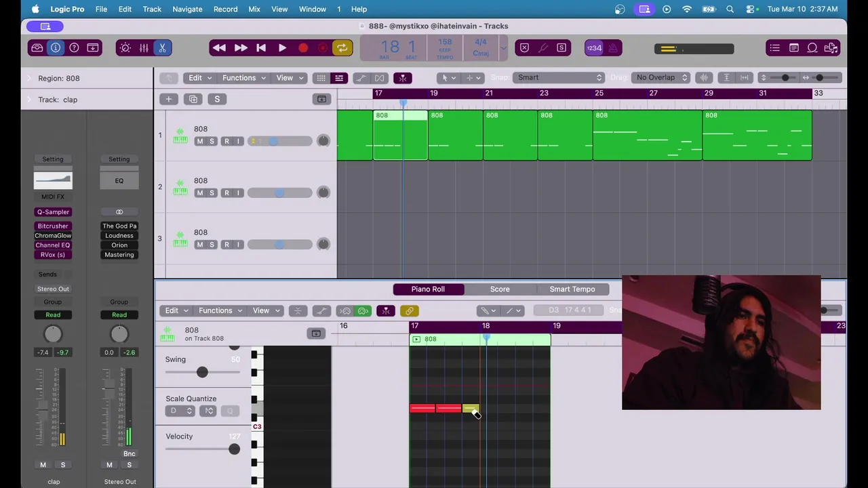Click the Mastering plugin on Stereo Out
The image size is (868, 488).
click(119, 255)
